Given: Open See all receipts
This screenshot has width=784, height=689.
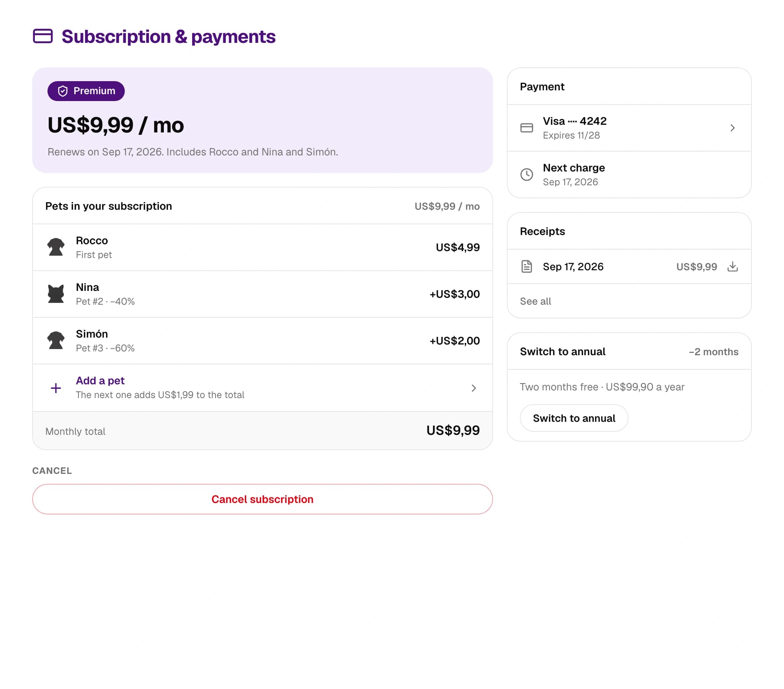Looking at the screenshot, I should pos(536,301).
